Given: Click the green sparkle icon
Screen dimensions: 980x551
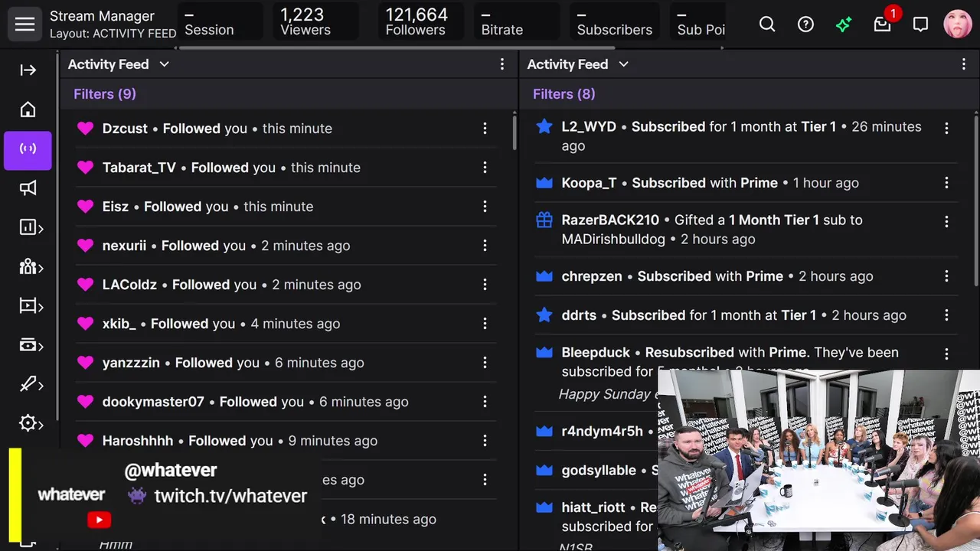Looking at the screenshot, I should pyautogui.click(x=844, y=24).
